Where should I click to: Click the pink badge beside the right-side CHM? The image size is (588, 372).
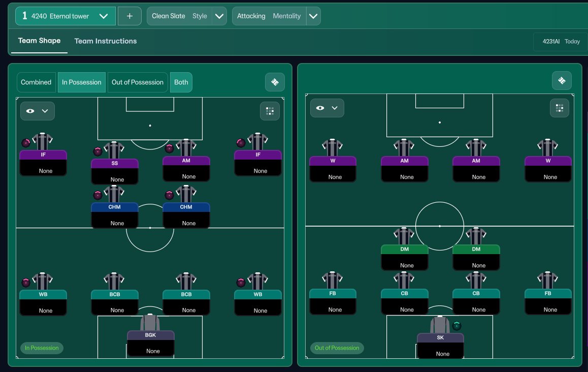point(169,195)
